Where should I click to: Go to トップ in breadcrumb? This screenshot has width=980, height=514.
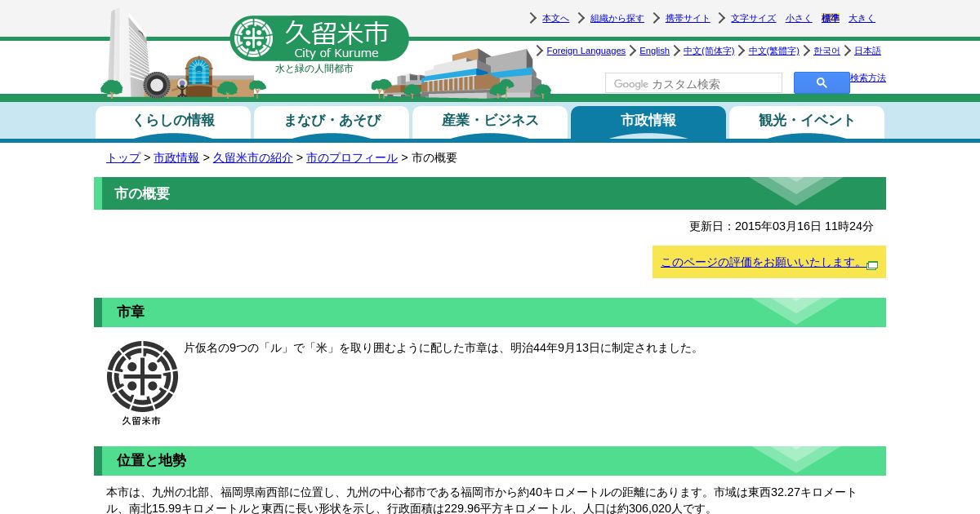pos(123,157)
